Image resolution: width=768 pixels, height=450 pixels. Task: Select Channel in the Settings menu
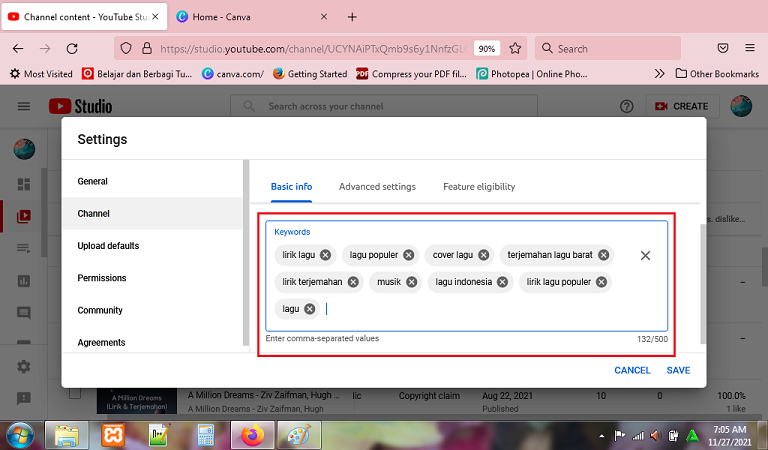pyautogui.click(x=153, y=213)
